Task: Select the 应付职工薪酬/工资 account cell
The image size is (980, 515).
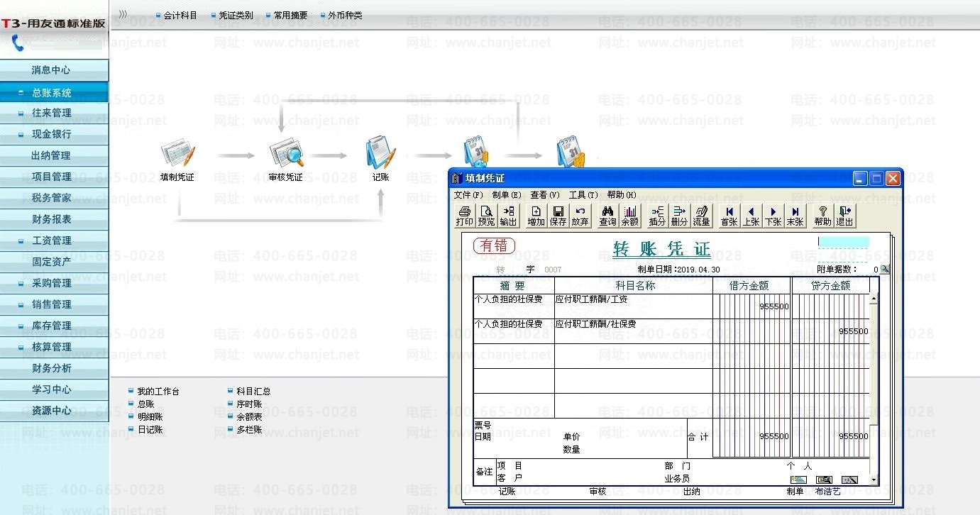Action: 633,306
